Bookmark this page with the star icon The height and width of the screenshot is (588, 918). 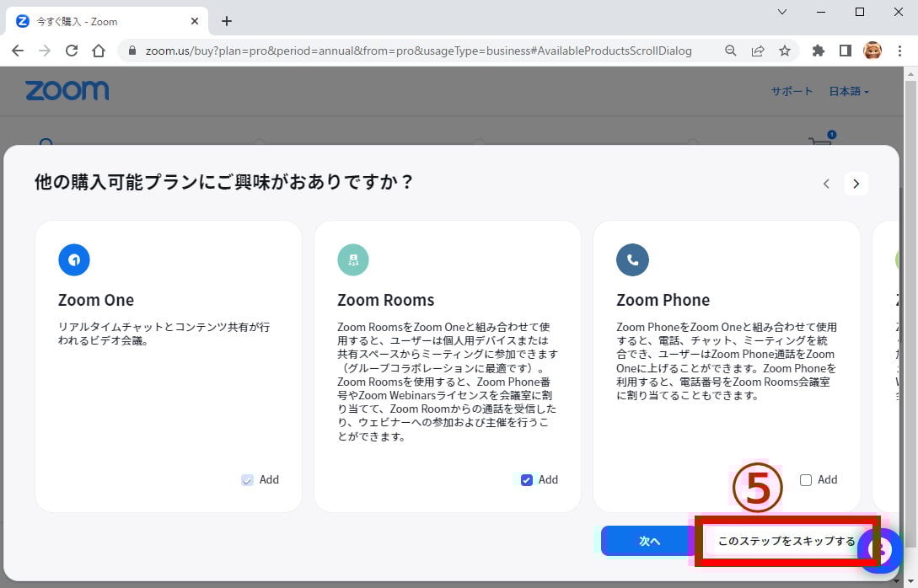pyautogui.click(x=785, y=51)
